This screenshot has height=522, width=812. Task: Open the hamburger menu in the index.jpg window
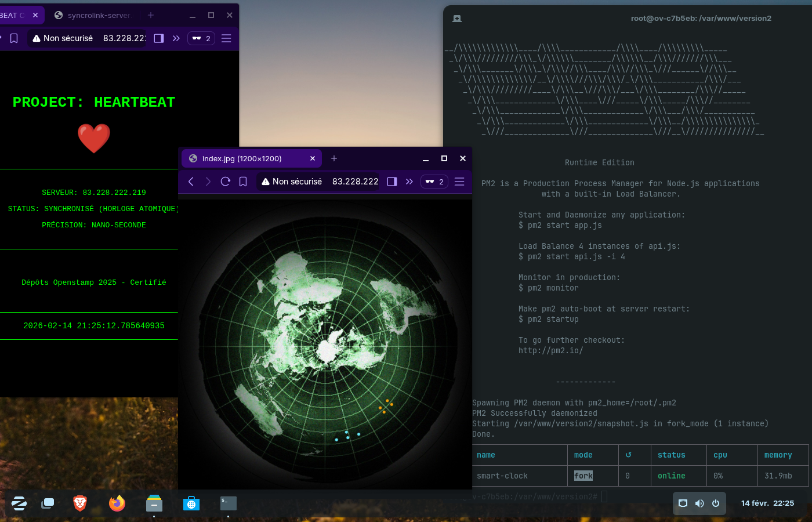pos(459,182)
